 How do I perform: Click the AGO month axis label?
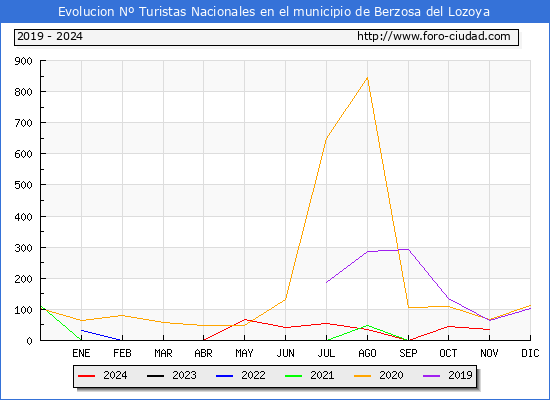pyautogui.click(x=367, y=353)
